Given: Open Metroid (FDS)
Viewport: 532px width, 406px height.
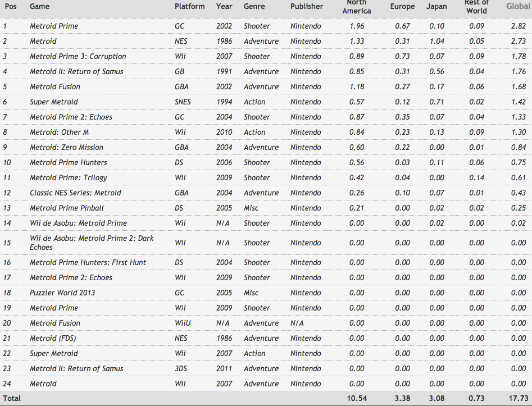Looking at the screenshot, I should pyautogui.click(x=53, y=339).
